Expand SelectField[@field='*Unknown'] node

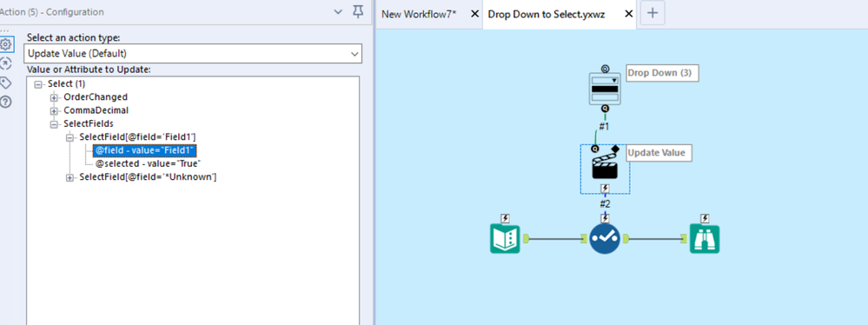pos(70,177)
